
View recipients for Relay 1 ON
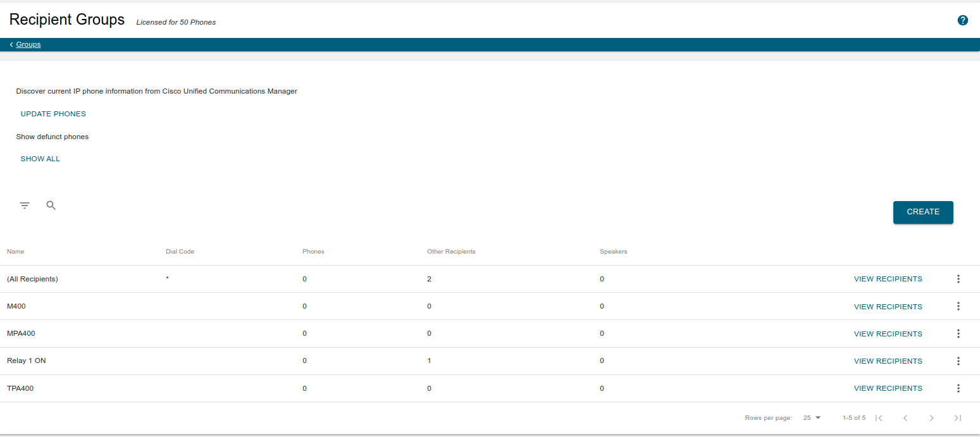coord(888,361)
